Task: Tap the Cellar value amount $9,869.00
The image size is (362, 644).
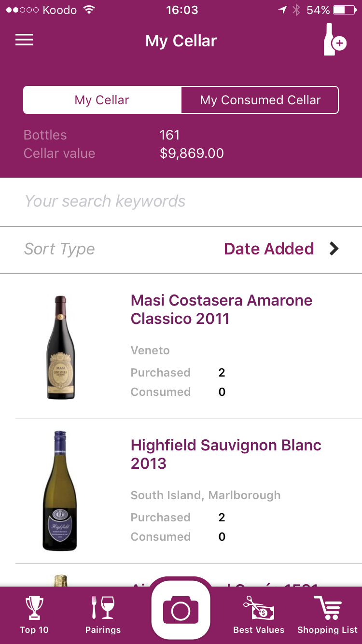Action: (x=192, y=154)
